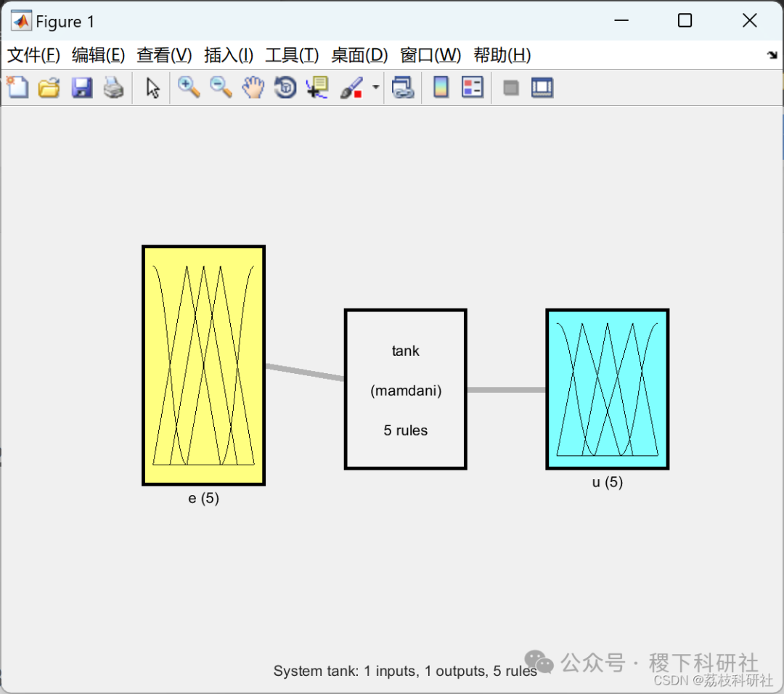Close the Figure 1 window

pyautogui.click(x=749, y=20)
